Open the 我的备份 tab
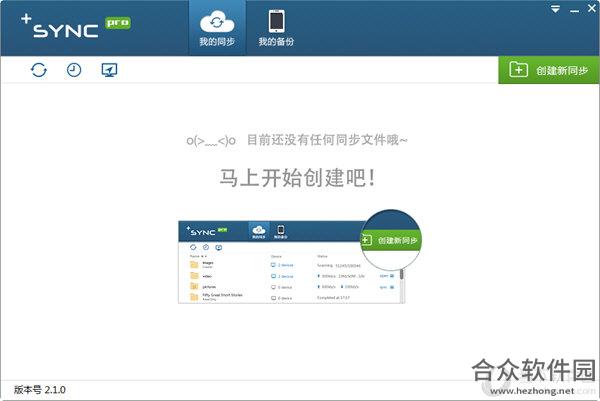The width and height of the screenshot is (600, 401). 276,28
